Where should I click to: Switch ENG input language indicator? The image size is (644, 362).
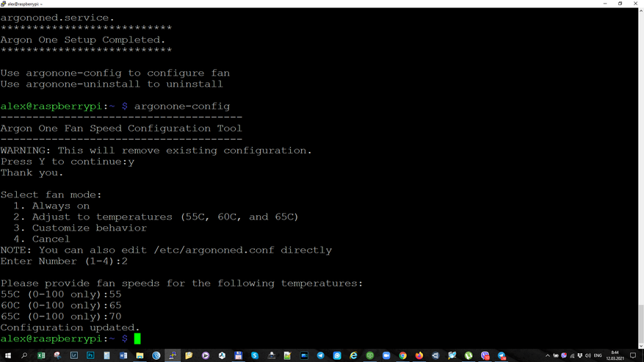pos(598,355)
